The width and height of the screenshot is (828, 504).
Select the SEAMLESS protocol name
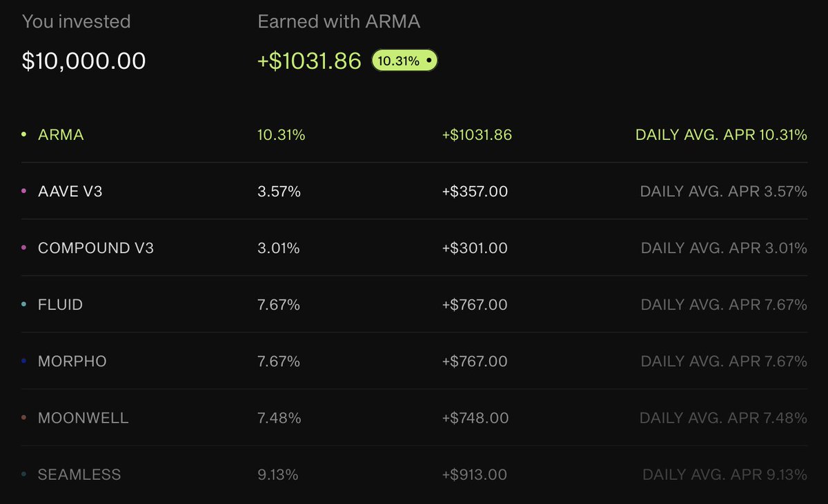pos(79,474)
